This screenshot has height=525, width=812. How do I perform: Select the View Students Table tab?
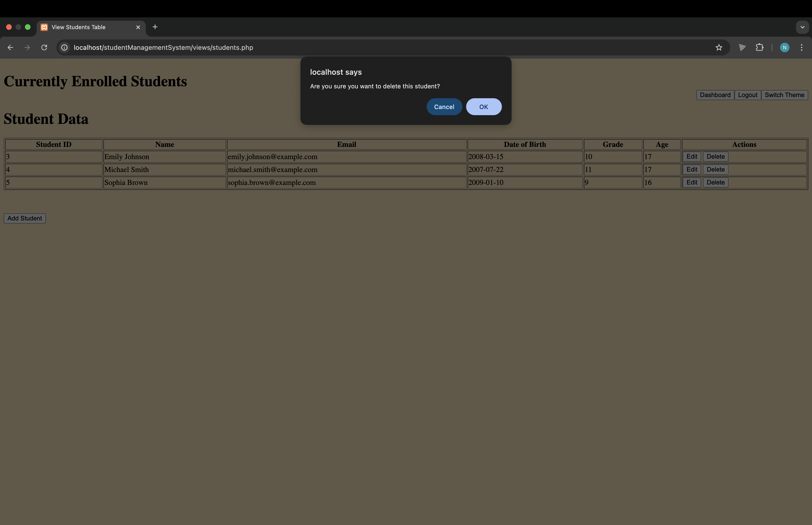pyautogui.click(x=91, y=27)
